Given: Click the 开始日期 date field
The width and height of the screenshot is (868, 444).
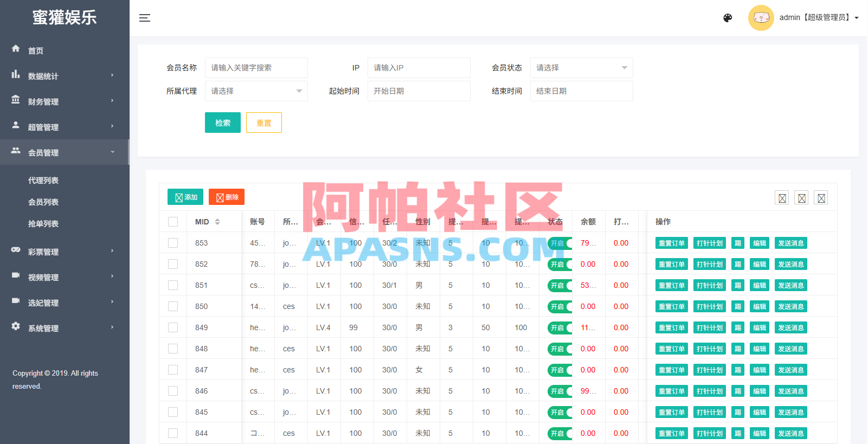Looking at the screenshot, I should pos(419,91).
